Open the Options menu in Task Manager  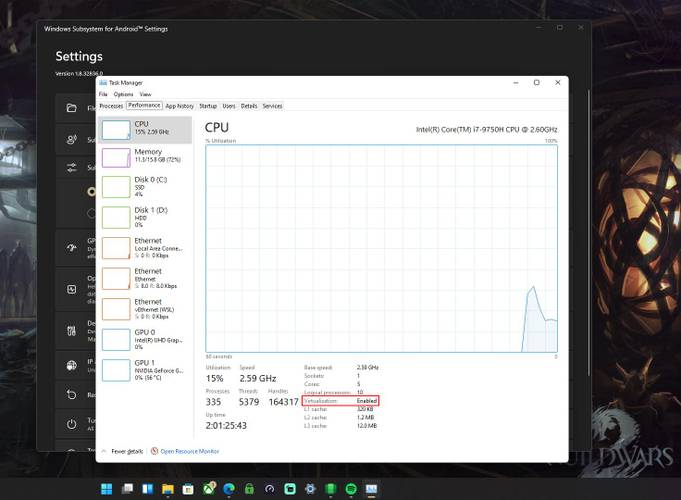coord(123,94)
